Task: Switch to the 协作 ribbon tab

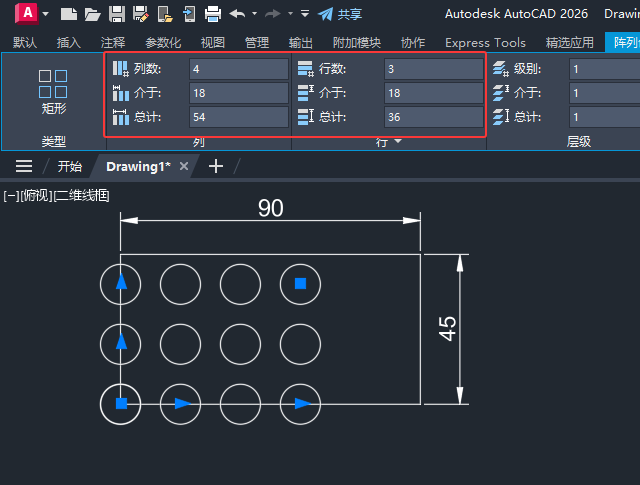Action: 413,42
